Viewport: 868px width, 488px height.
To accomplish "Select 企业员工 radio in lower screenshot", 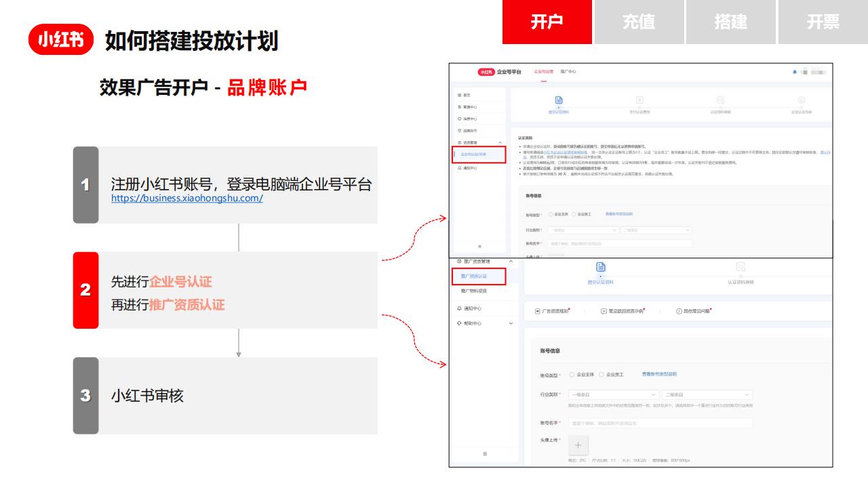I will (601, 374).
